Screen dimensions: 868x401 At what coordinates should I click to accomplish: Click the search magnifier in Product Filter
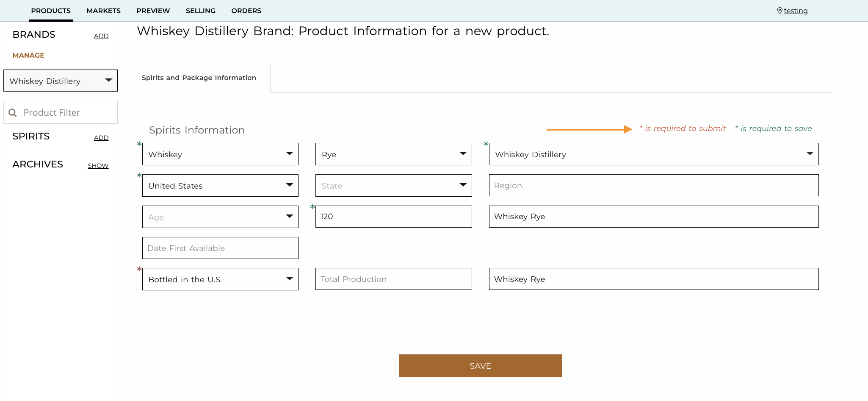13,112
